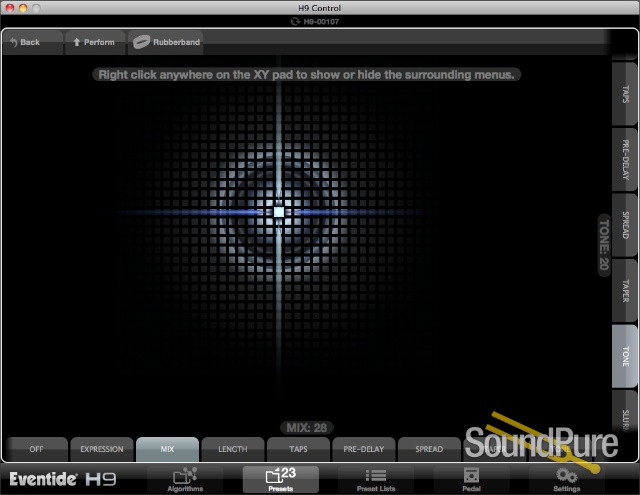
Task: Select PRE-DELAY in the bottom parameter row
Action: tap(363, 449)
